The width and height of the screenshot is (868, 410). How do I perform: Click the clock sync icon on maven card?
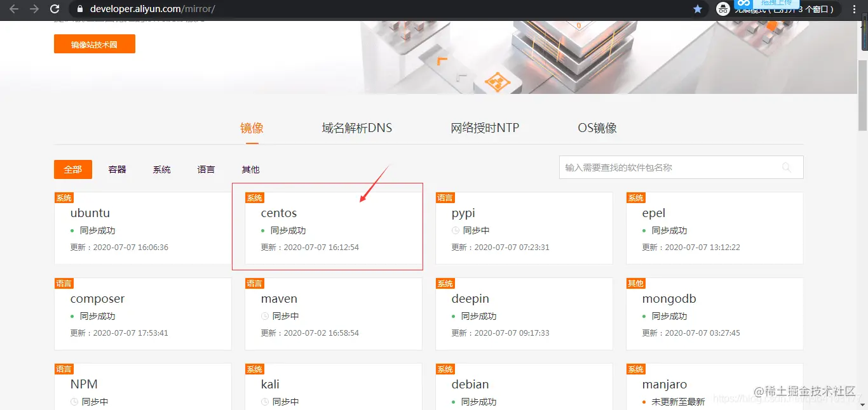pos(264,316)
